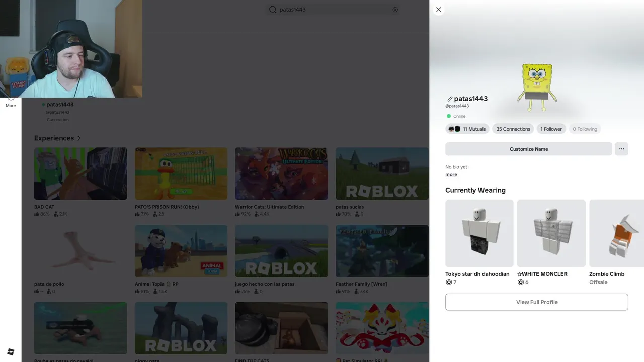Open the Animal Topia RP experience
The width and height of the screenshot is (644, 362).
(x=181, y=251)
